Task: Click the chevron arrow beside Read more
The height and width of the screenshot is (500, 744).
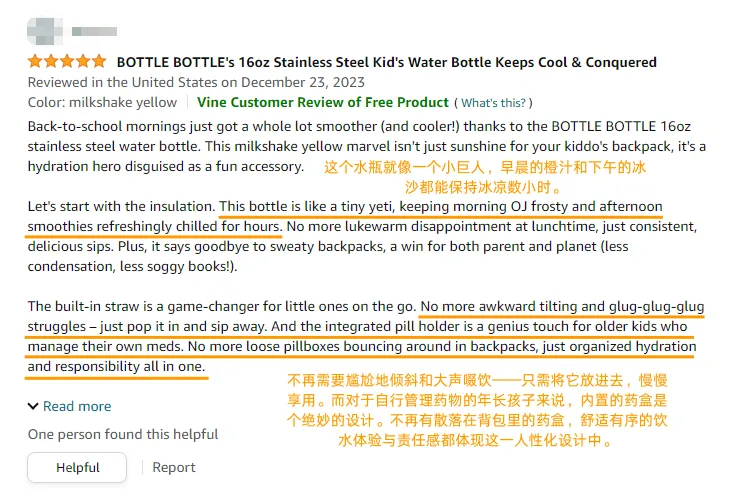Action: point(34,406)
